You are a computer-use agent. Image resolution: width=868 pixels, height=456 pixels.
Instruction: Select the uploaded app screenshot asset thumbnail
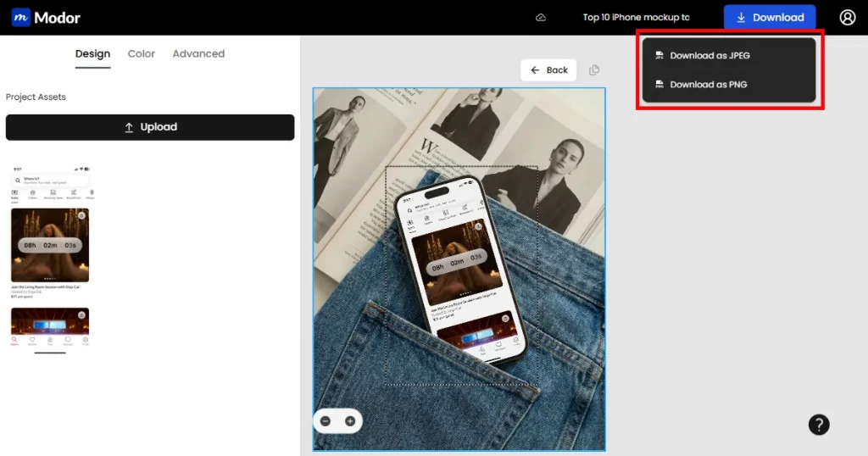(x=50, y=259)
